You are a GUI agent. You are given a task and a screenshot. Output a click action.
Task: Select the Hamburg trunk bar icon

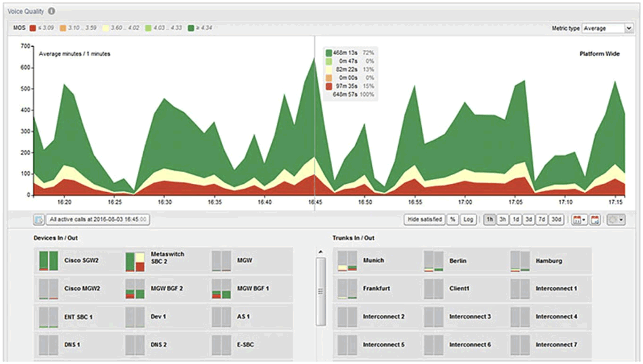point(521,261)
